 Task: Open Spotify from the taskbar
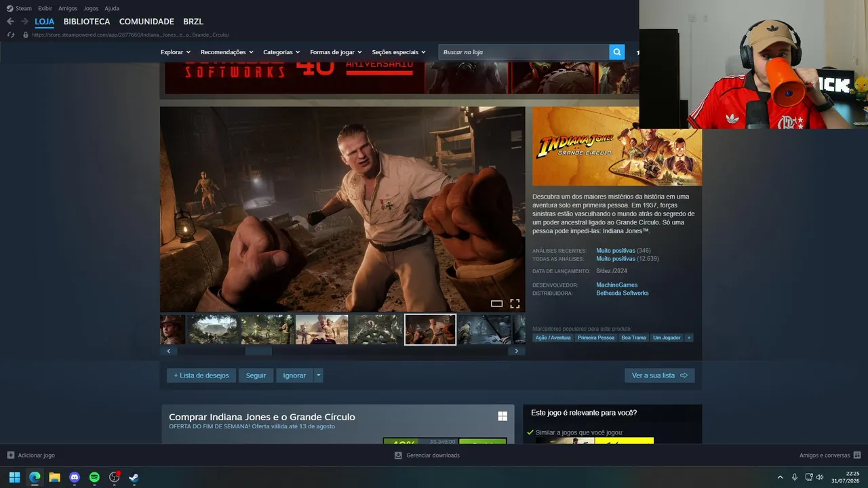94,477
